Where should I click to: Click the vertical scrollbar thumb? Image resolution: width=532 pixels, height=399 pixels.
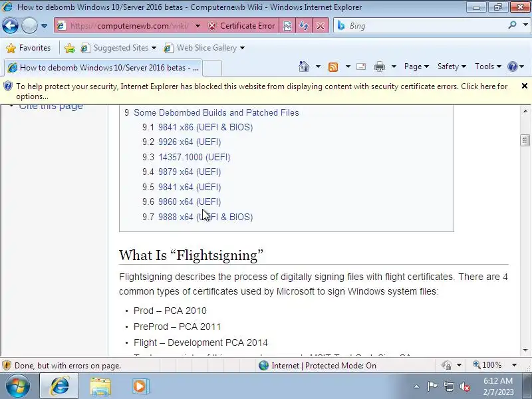tap(525, 140)
